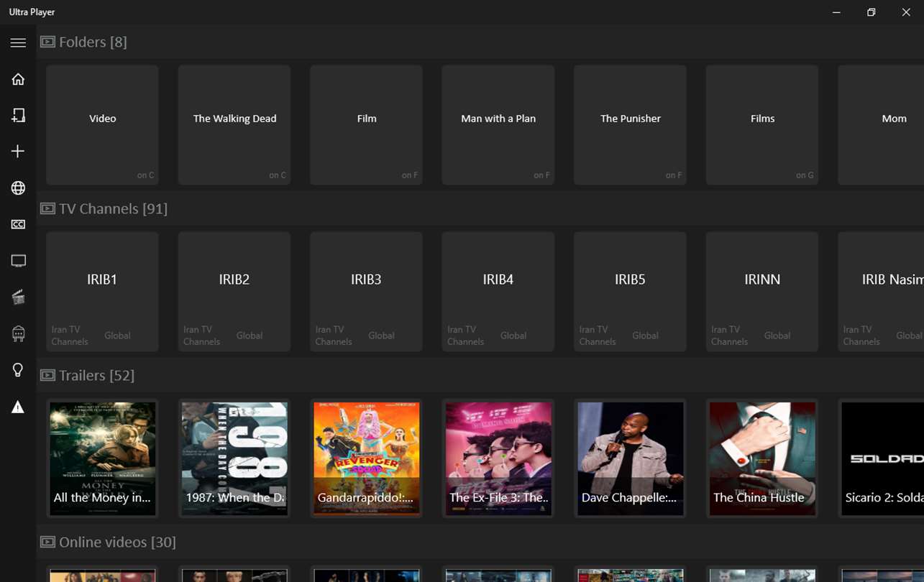The image size is (924, 582).
Task: Open the CC subtitles icon
Action: (18, 225)
